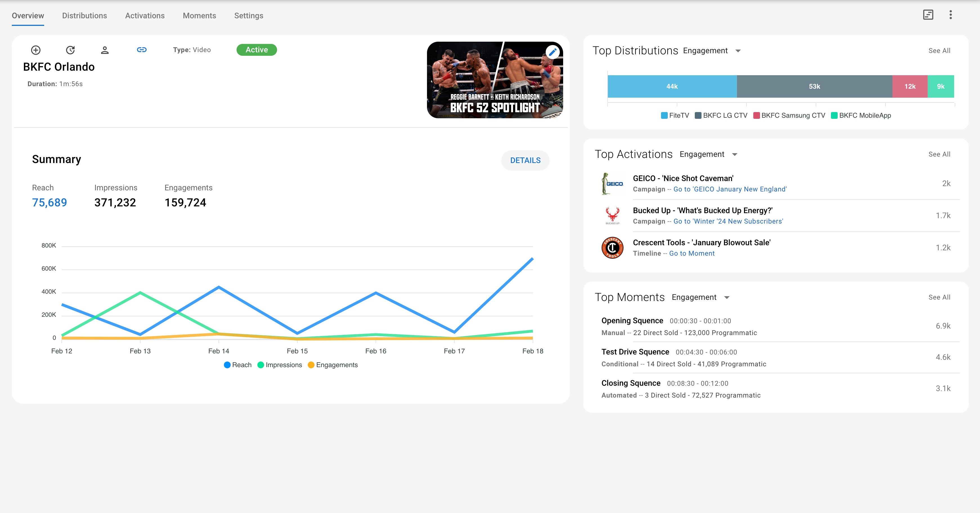The width and height of the screenshot is (980, 513).
Task: Click Bucked Up - 'What's Bucked Up Energy?' title
Action: pyautogui.click(x=703, y=211)
